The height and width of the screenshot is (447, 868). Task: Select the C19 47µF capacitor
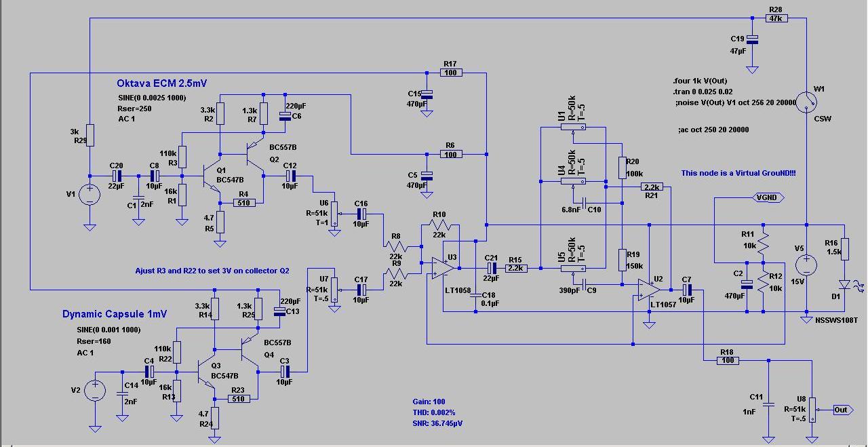tap(751, 41)
